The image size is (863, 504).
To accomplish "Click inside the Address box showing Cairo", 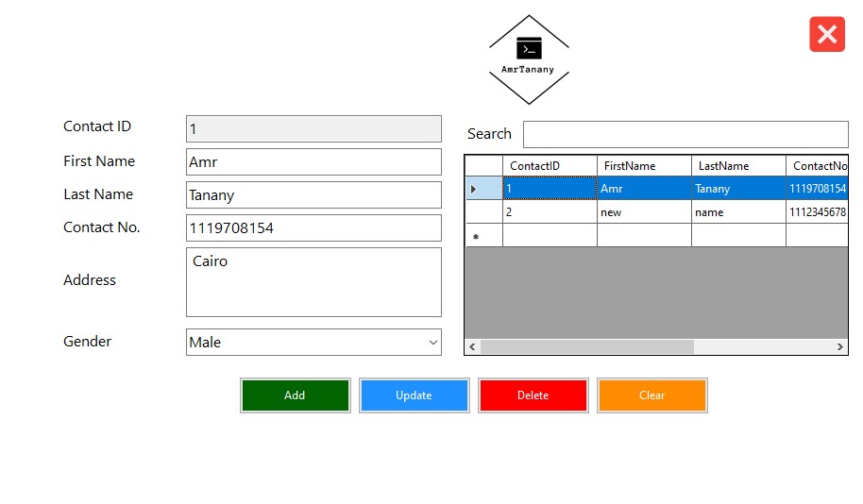I will [x=313, y=282].
